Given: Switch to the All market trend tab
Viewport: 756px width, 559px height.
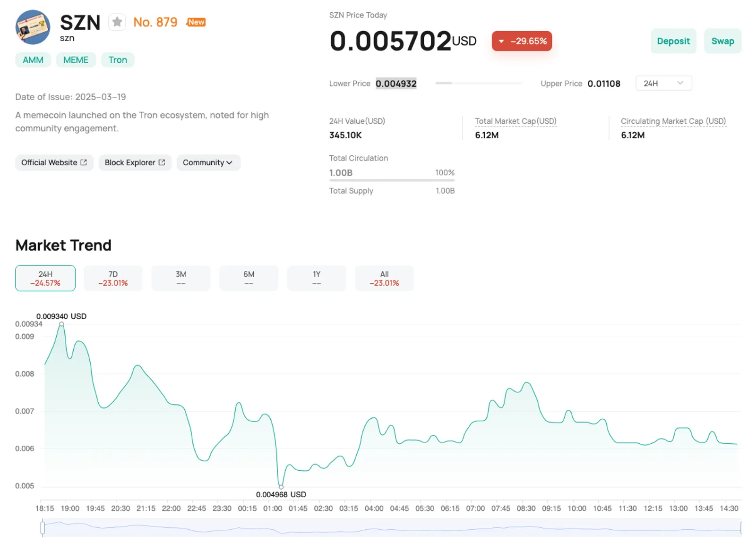Looking at the screenshot, I should point(384,278).
